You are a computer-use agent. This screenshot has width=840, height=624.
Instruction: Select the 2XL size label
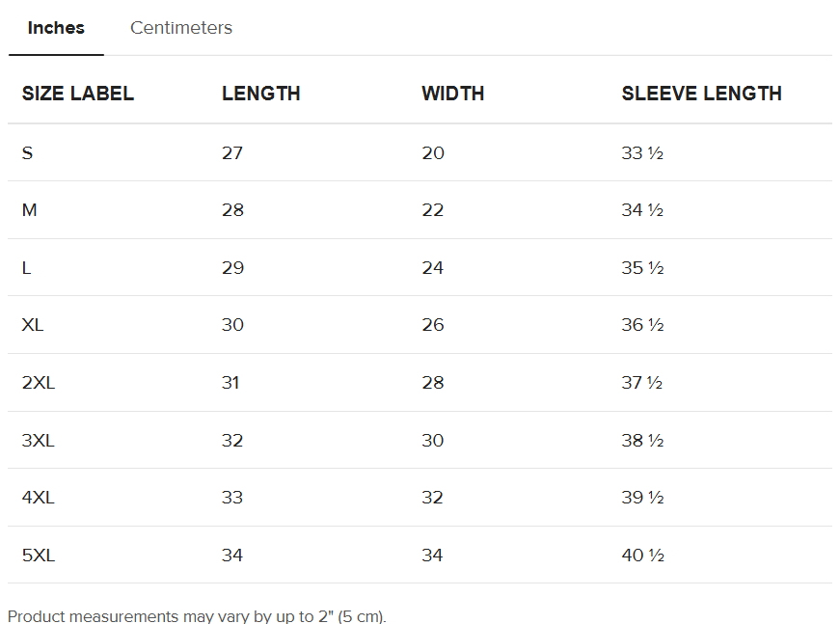[39, 383]
